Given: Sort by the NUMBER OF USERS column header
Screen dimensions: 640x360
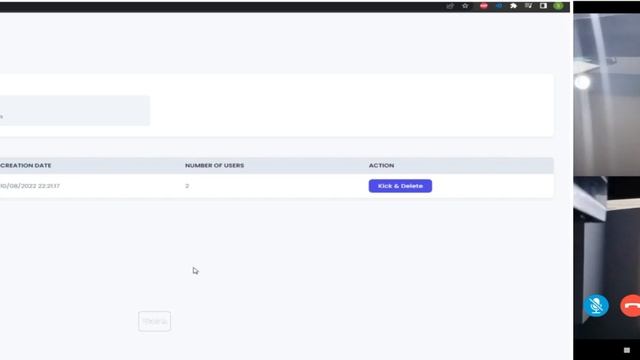Looking at the screenshot, I should [x=214, y=165].
